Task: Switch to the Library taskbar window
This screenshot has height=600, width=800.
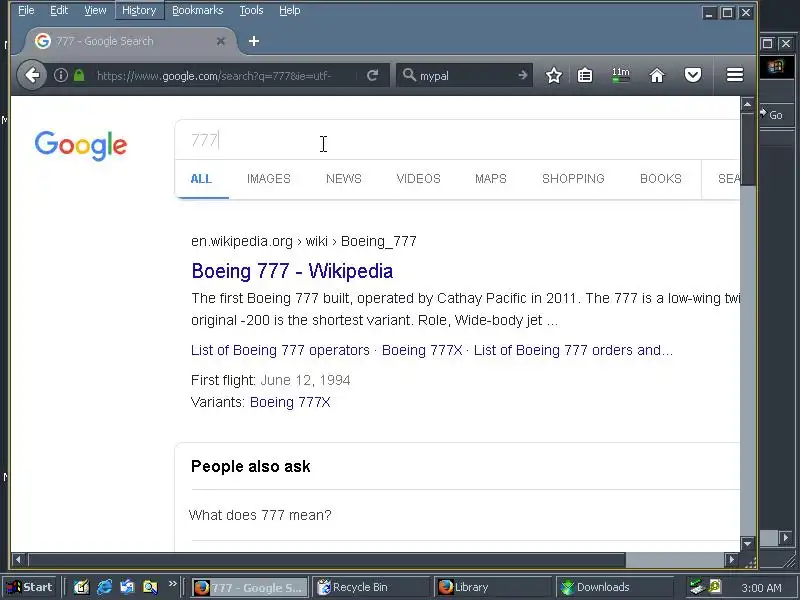Action: 493,587
